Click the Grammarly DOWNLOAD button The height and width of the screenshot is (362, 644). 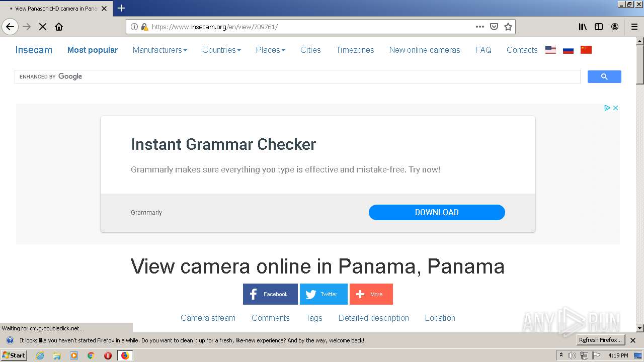tap(437, 212)
